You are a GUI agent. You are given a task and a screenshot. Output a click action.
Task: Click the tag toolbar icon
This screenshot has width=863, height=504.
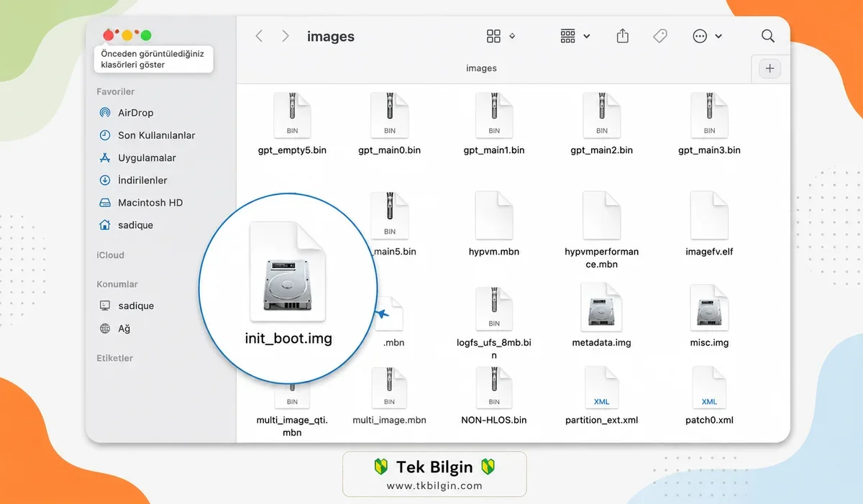tap(660, 36)
